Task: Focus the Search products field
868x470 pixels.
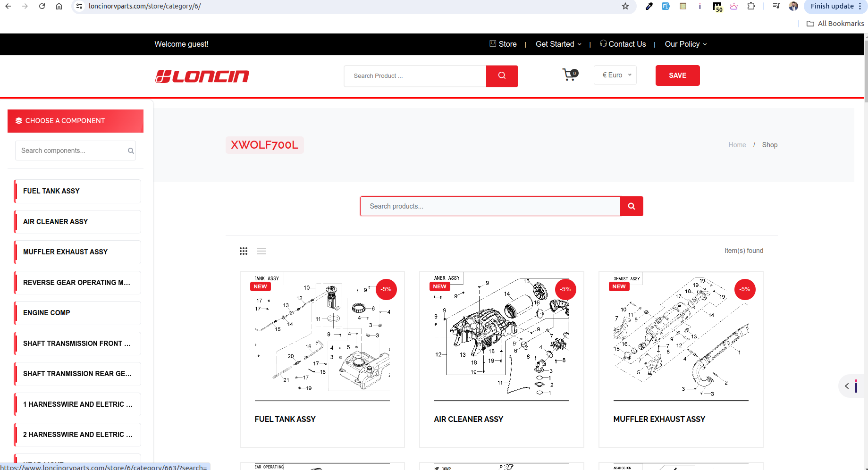Action: tap(490, 206)
